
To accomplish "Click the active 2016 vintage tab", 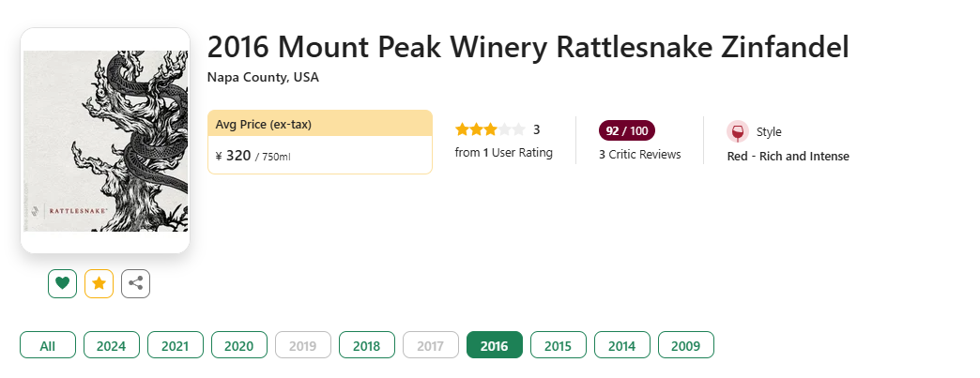I will pos(494,345).
